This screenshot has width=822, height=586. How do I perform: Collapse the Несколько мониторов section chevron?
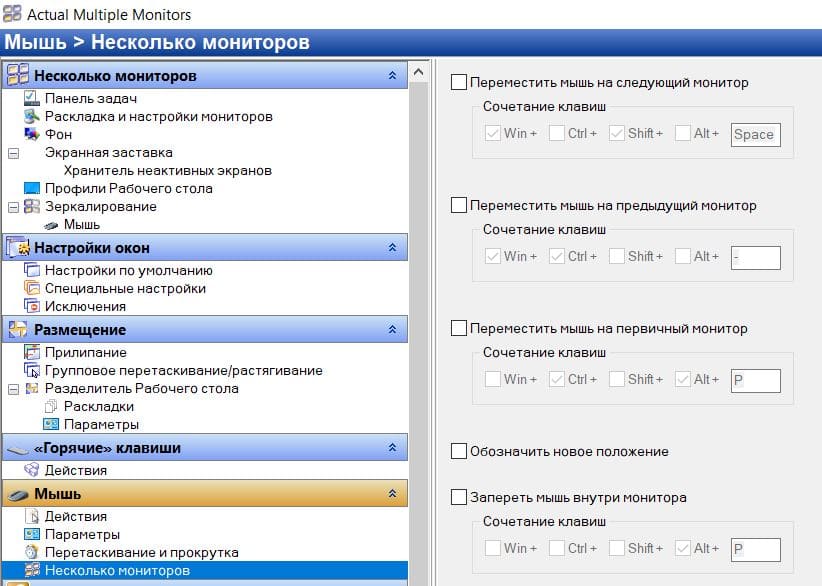(392, 75)
